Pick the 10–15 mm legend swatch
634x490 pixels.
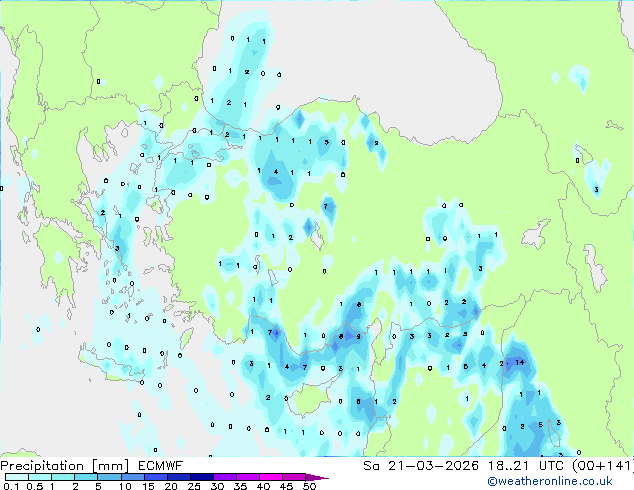pos(132,477)
